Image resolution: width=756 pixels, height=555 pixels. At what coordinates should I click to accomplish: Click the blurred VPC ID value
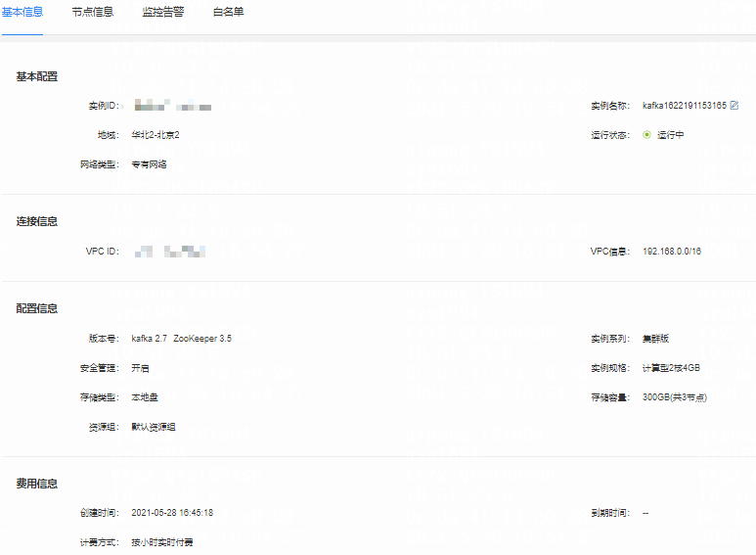(170, 252)
